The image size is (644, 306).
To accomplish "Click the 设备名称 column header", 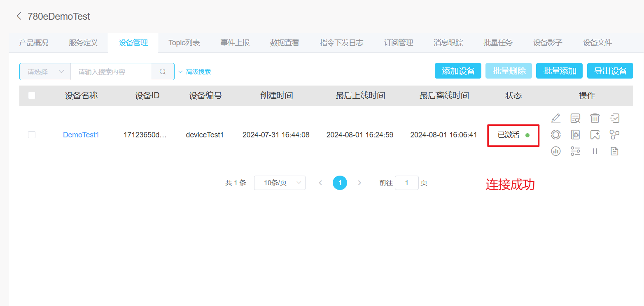I will [x=81, y=96].
